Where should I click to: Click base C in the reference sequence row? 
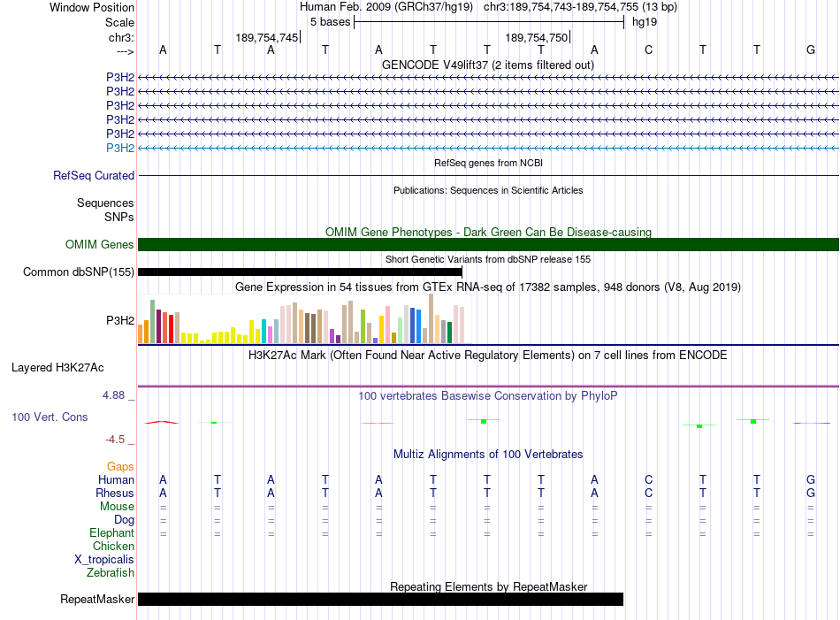click(x=648, y=50)
